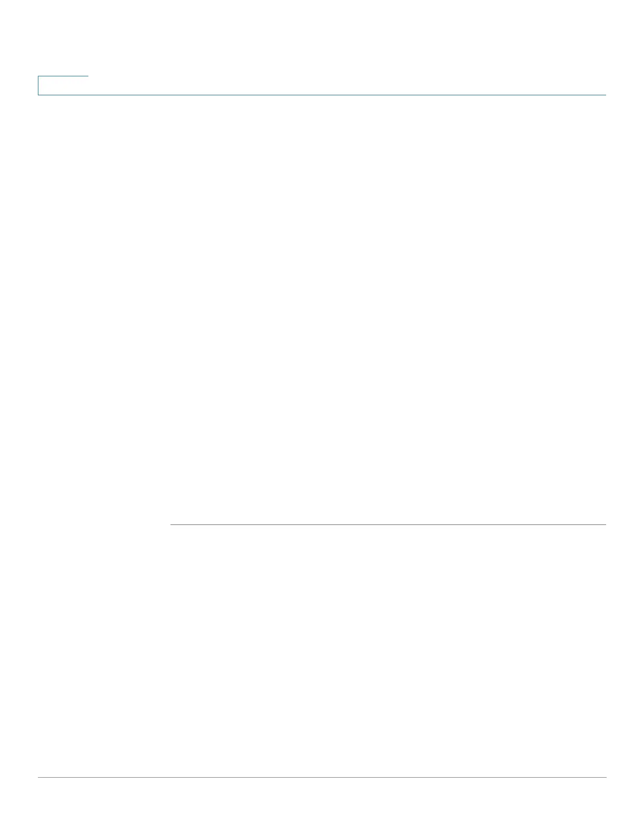
Task: Click the blank footer area below the rule
Action: pyautogui.click(x=322, y=806)
